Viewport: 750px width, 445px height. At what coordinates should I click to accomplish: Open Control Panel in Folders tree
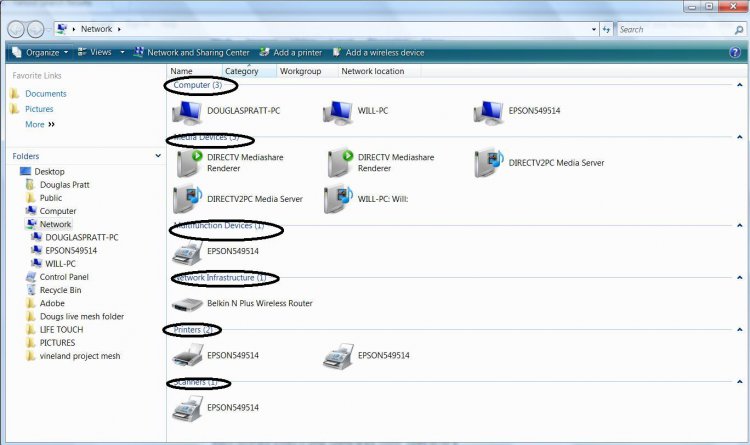[64, 277]
